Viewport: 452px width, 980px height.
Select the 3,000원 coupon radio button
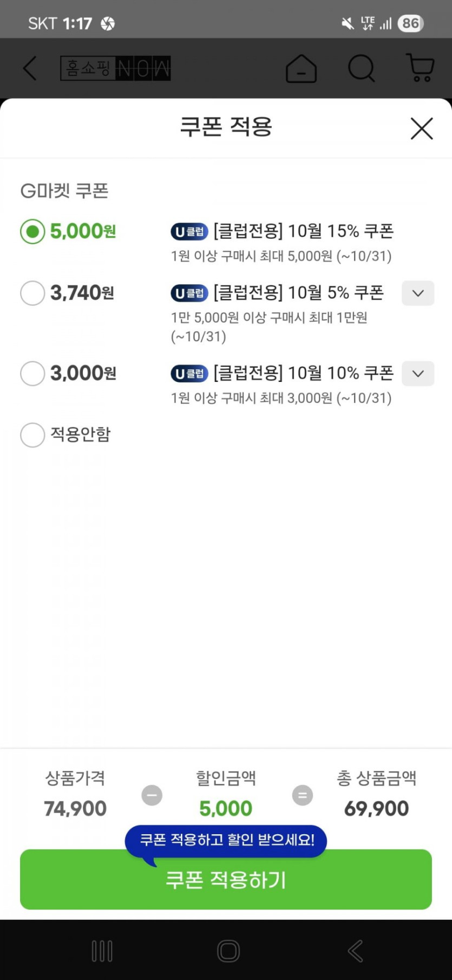[x=32, y=374]
